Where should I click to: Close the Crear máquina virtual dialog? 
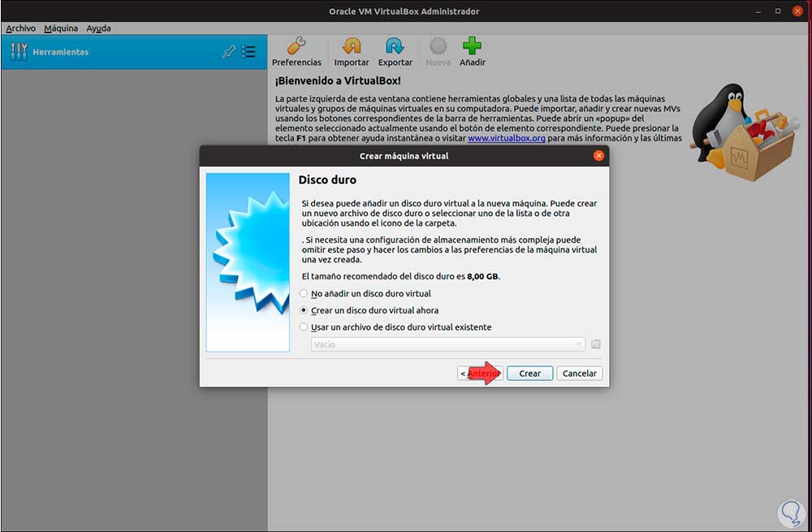[x=598, y=155]
